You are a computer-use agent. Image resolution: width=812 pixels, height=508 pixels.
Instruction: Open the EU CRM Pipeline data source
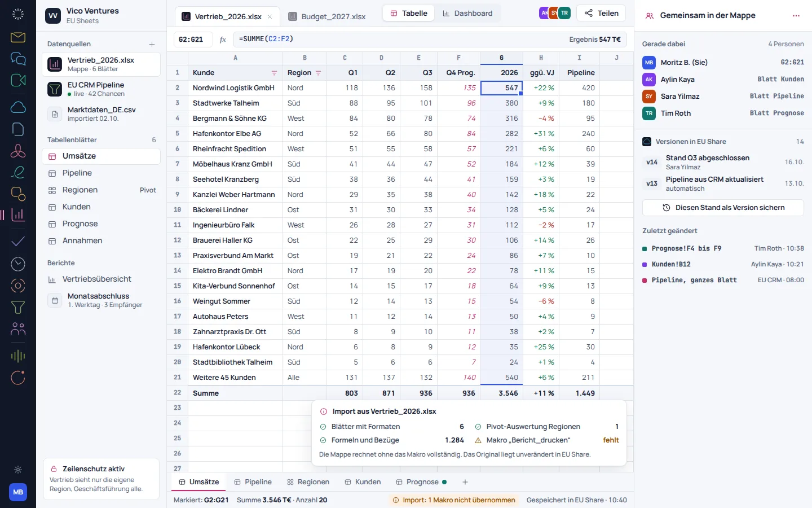coord(101,89)
